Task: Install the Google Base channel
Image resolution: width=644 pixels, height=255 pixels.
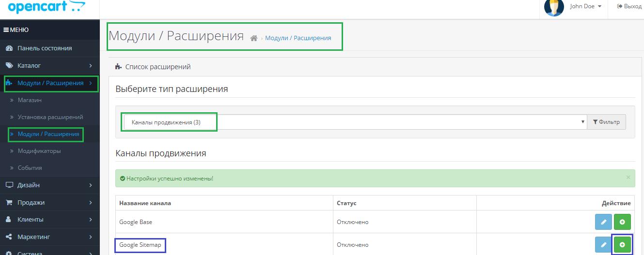Action: (x=622, y=222)
